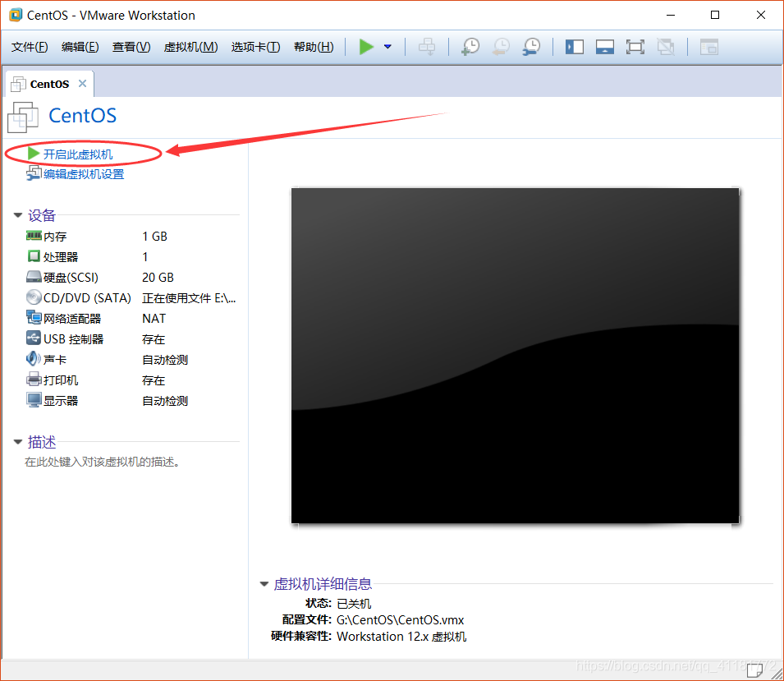Screen dimensions: 784x681
Task: Open the 查看(V) menu
Action: tap(131, 47)
